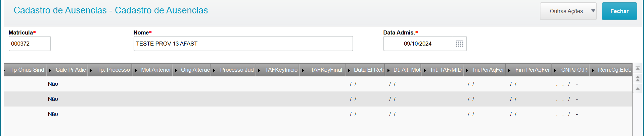Click the scroll-up single arrow button
The width and height of the screenshot is (644, 136).
(638, 88)
